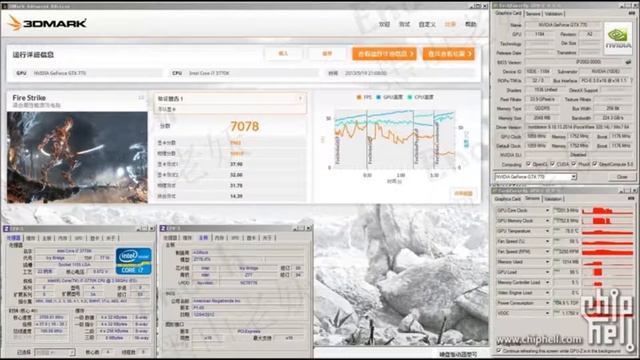This screenshot has width=640, height=360.
Task: Open the Power Consumption sensor dropdown
Action: [547, 303]
